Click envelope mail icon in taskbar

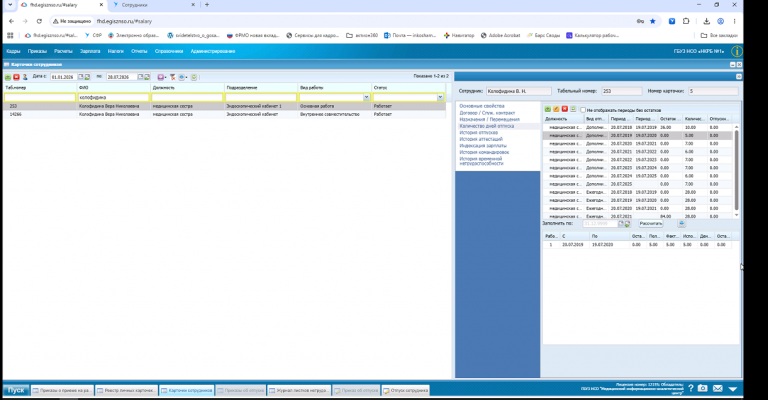click(x=718, y=388)
